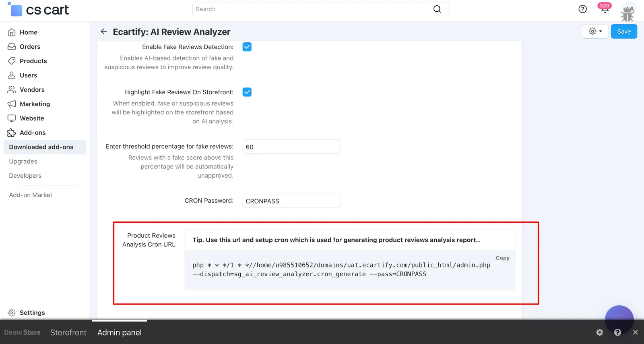Open the gear dropdown next to Save
Image resolution: width=644 pixels, height=344 pixels.
(595, 31)
